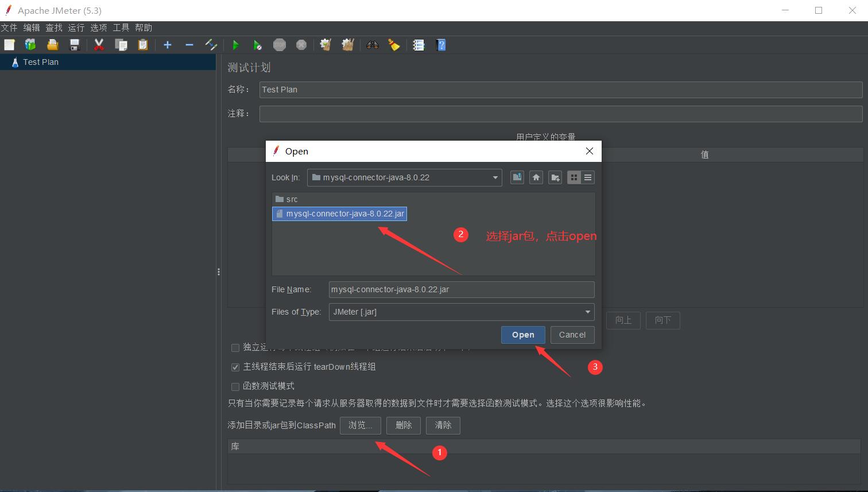This screenshot has height=492, width=868.
Task: Click the minus collapse-all toolbar icon
Action: 189,45
